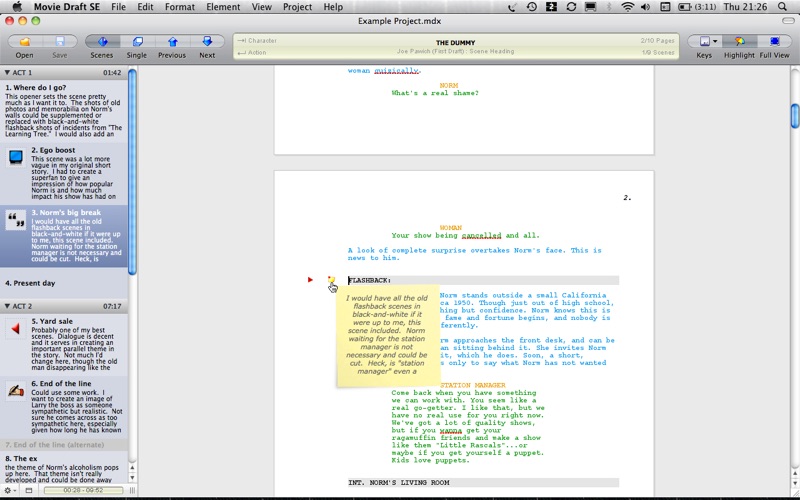Click the red arrow icon on Yard sale

point(16,329)
